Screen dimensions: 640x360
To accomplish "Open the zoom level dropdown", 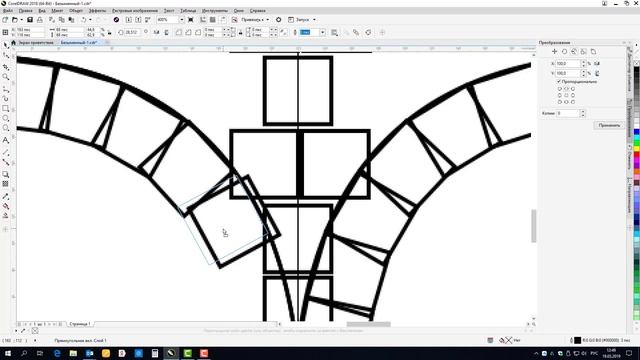I will point(182,20).
